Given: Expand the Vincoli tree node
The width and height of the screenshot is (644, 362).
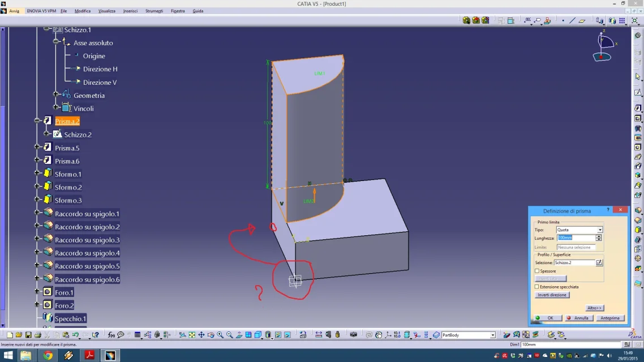Looking at the screenshot, I should click(56, 107).
